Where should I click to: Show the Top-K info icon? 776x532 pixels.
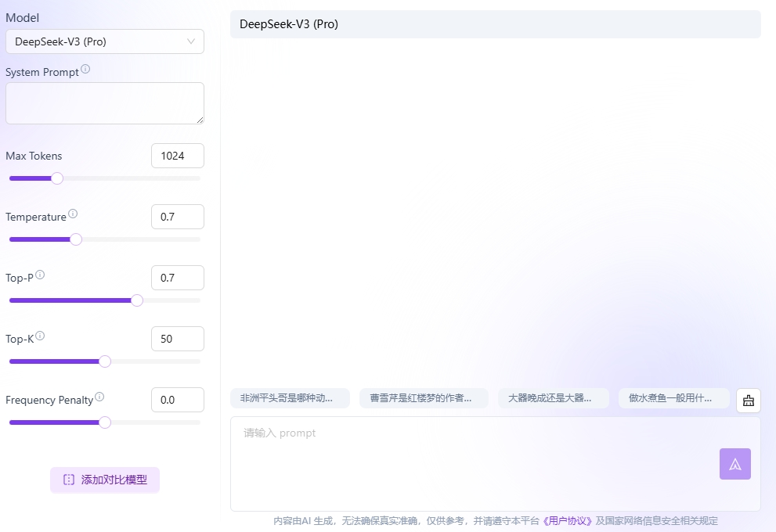point(40,336)
